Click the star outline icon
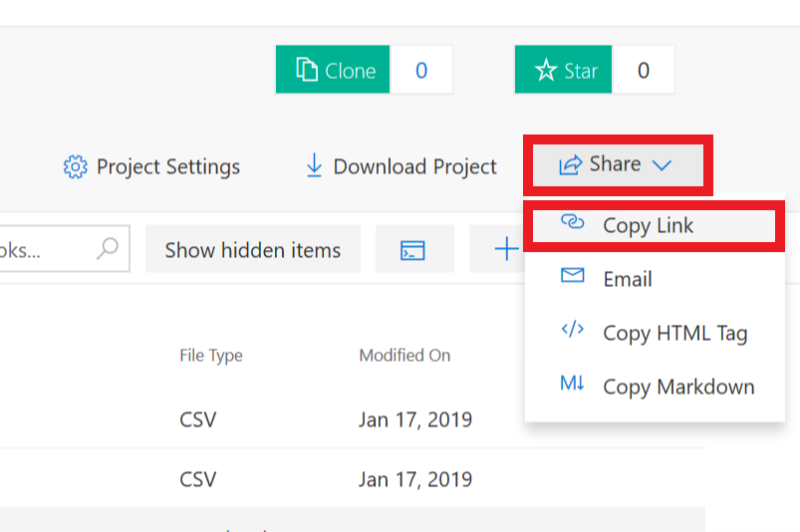The width and height of the screenshot is (800, 532). (x=546, y=70)
